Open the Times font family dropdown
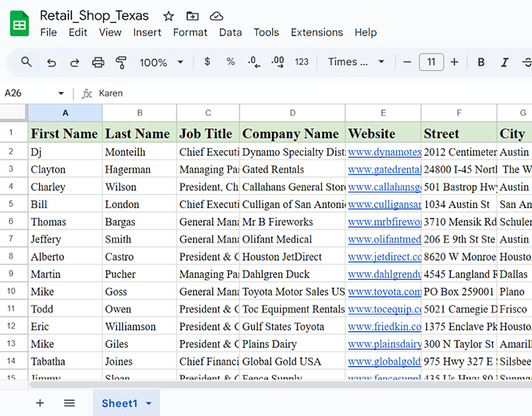The width and height of the screenshot is (532, 416). pos(356,62)
